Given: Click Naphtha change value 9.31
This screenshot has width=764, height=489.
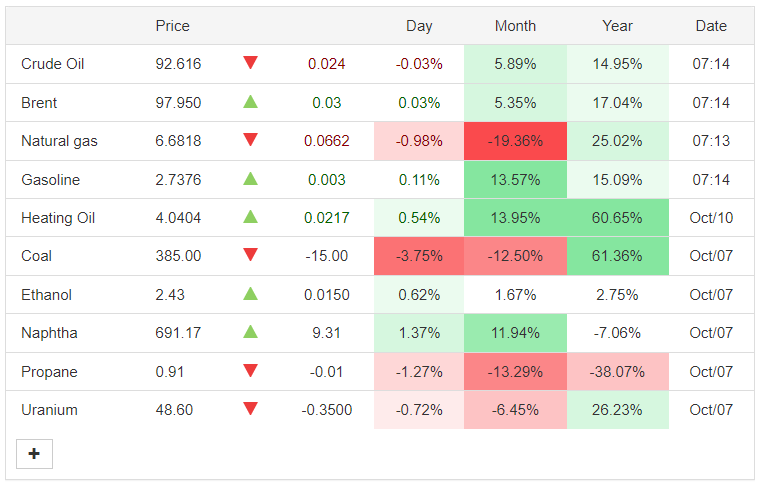Looking at the screenshot, I should [x=326, y=333].
